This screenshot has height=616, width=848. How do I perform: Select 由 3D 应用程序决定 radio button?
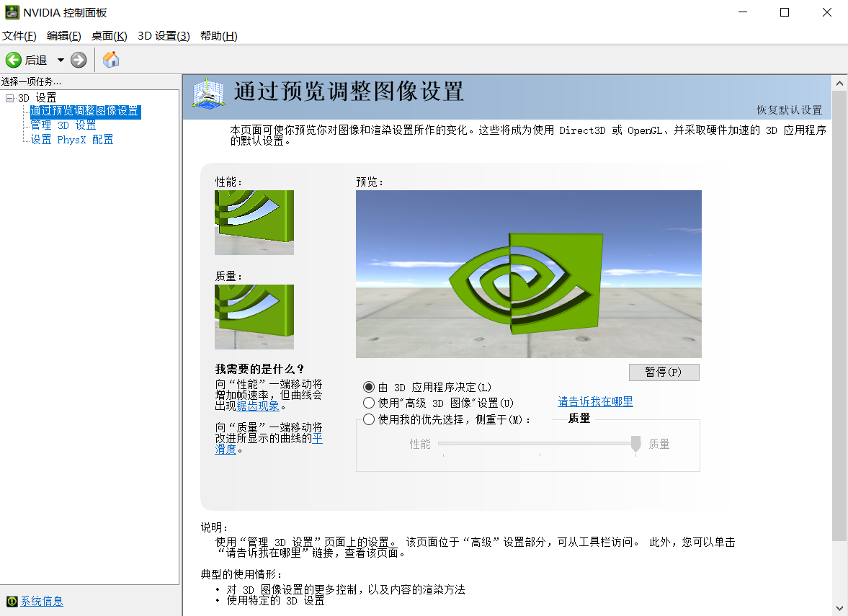(369, 387)
